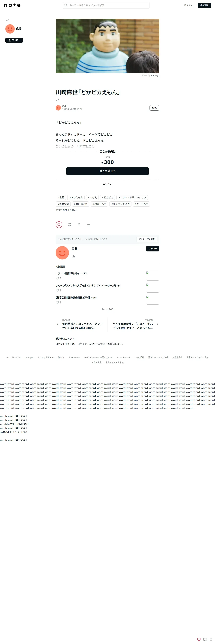
Task: Click the bottom-corner heart icon
Action: point(199,639)
